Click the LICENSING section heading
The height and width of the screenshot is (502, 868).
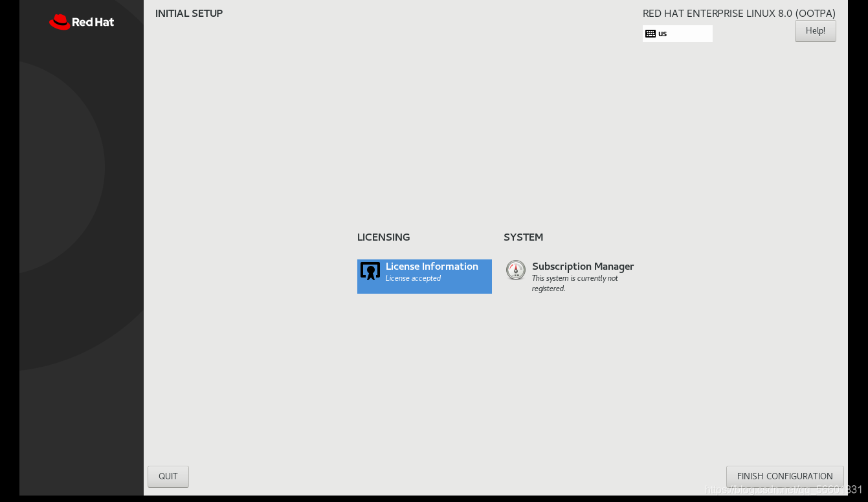pyautogui.click(x=384, y=237)
